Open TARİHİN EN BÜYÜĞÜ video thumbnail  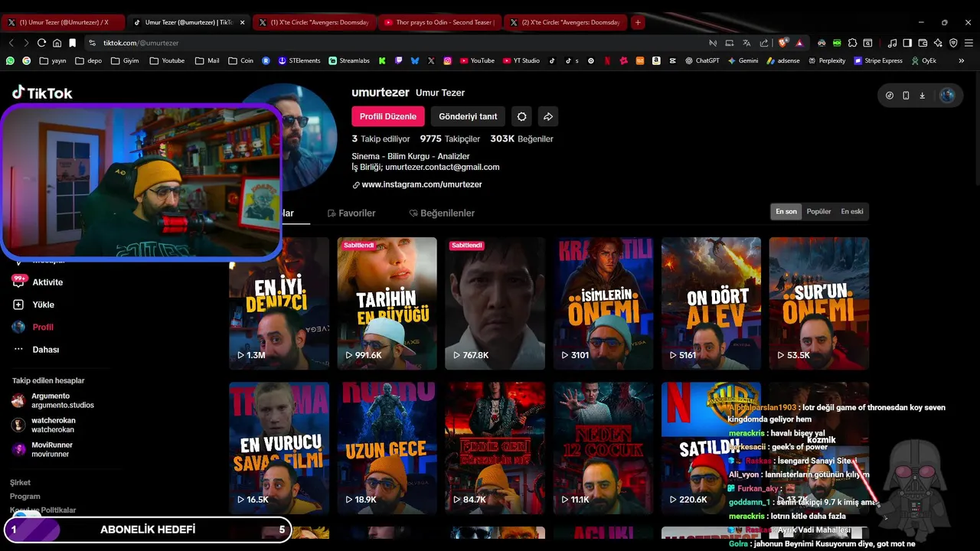[x=387, y=303]
